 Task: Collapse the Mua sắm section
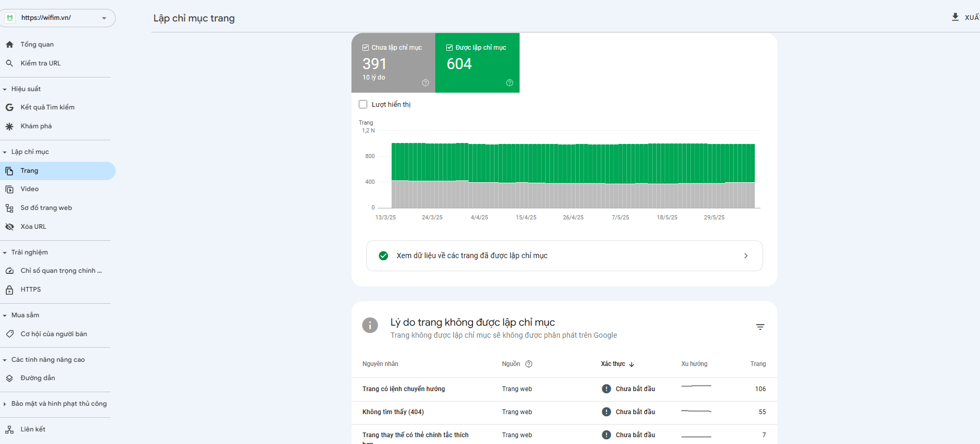click(x=5, y=316)
